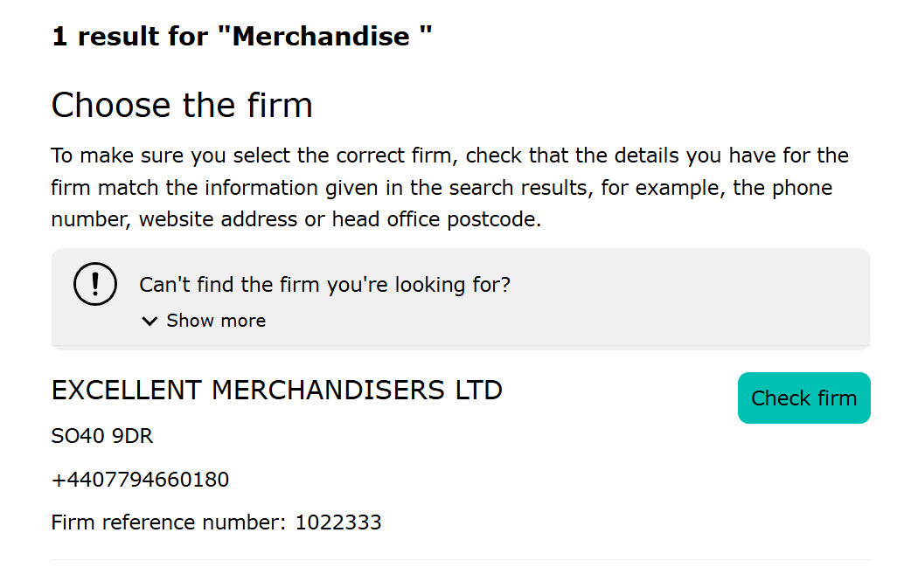Open the 'Show more' text link
Viewport: 918px width, 588px height.
point(216,321)
